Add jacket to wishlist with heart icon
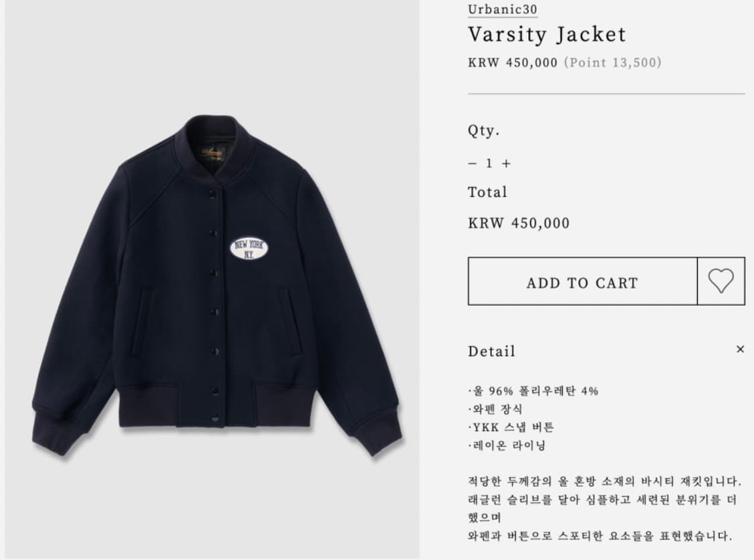The height and width of the screenshot is (560, 754). click(720, 281)
